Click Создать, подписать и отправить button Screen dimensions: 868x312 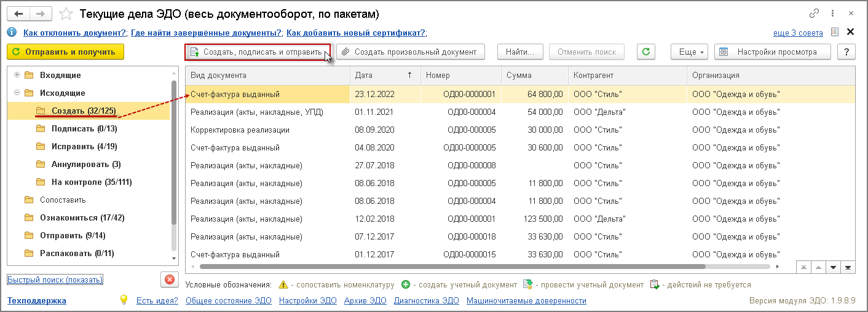[258, 52]
